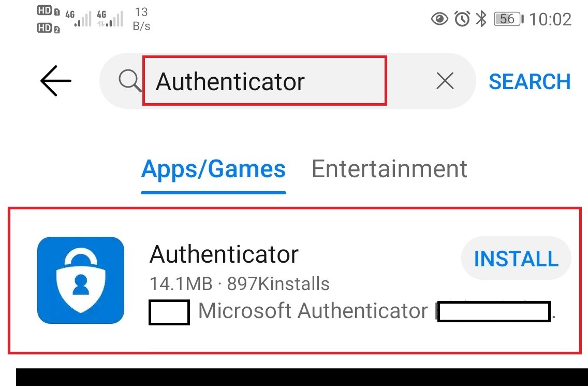Screen dimensions: 588x386
Task: Tap the eye comfort status icon
Action: [x=439, y=19]
